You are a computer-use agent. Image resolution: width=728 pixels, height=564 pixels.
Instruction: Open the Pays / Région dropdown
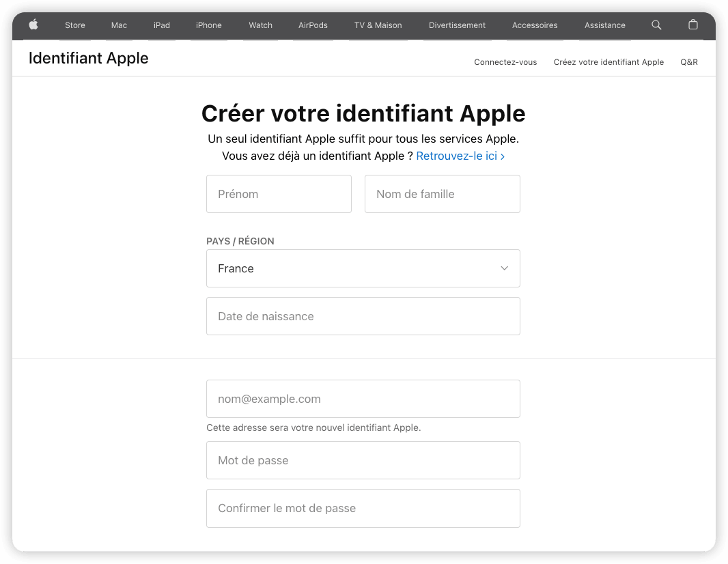coord(363,268)
